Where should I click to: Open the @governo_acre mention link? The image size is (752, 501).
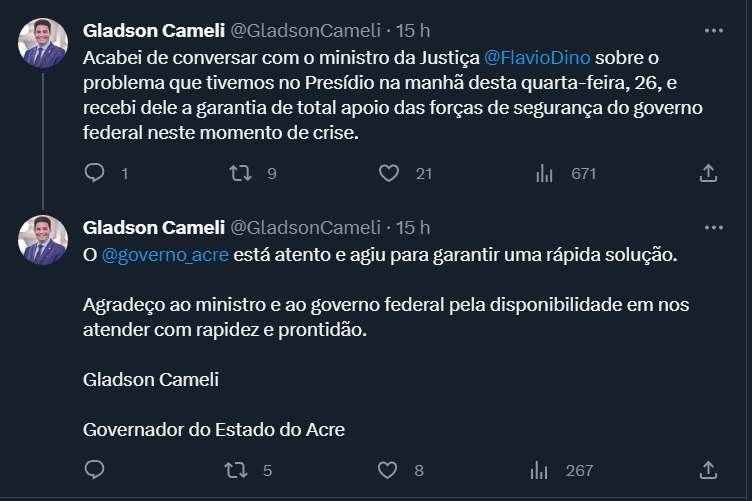165,255
